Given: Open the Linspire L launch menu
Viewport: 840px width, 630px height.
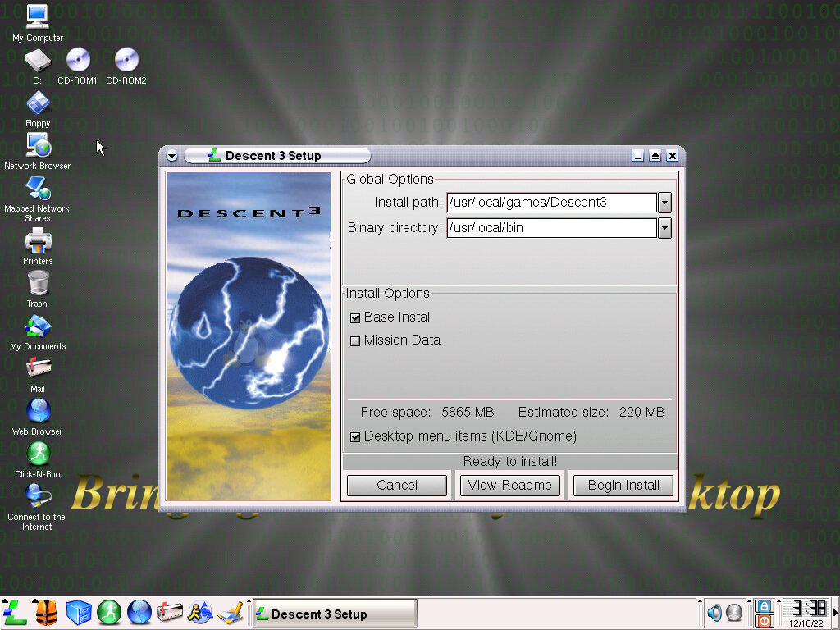Looking at the screenshot, I should [x=15, y=612].
